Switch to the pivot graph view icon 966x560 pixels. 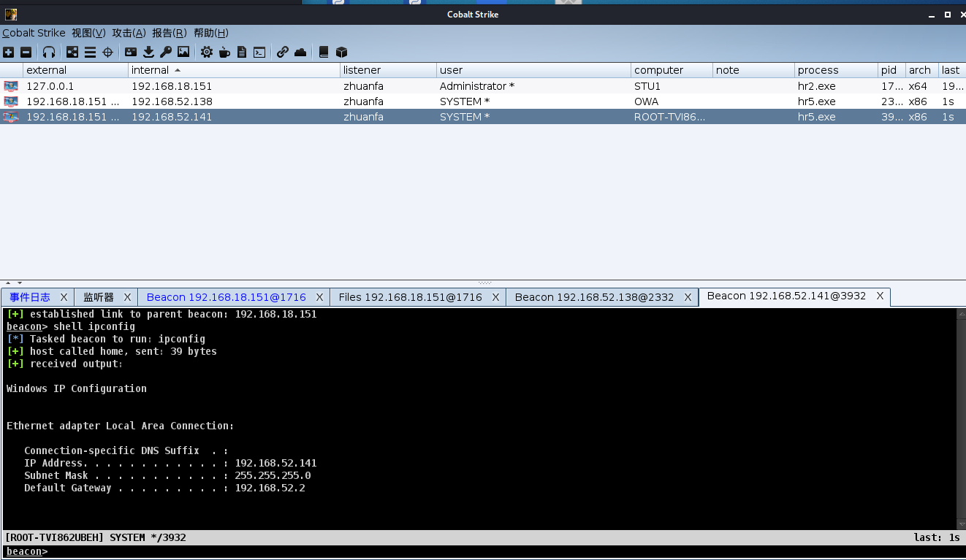(x=72, y=52)
